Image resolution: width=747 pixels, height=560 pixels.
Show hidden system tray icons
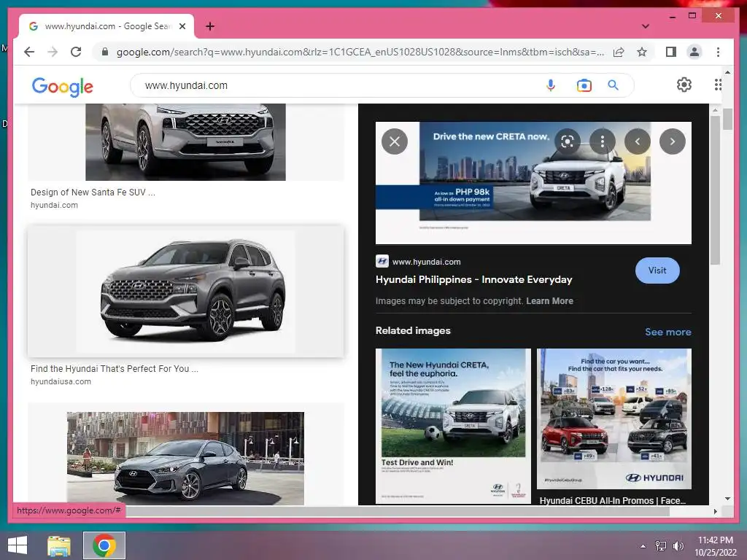click(643, 546)
